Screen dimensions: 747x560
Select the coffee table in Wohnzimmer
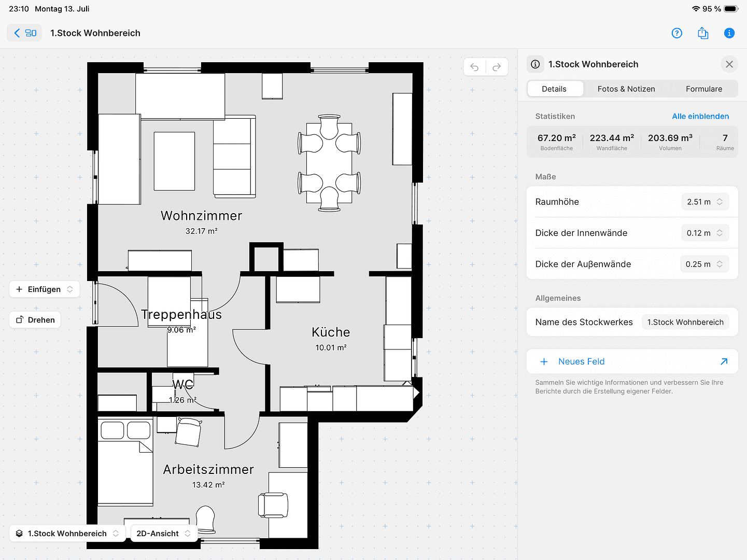pos(174,161)
